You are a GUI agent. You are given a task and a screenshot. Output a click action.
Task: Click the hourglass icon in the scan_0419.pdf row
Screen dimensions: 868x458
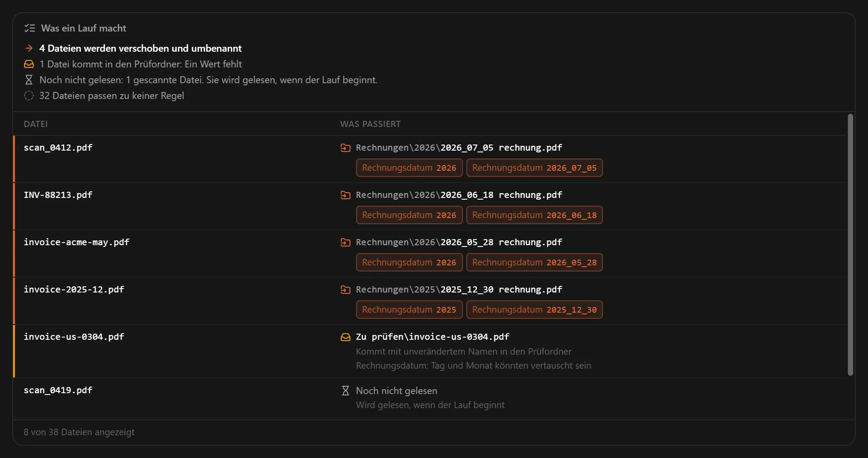[346, 391]
